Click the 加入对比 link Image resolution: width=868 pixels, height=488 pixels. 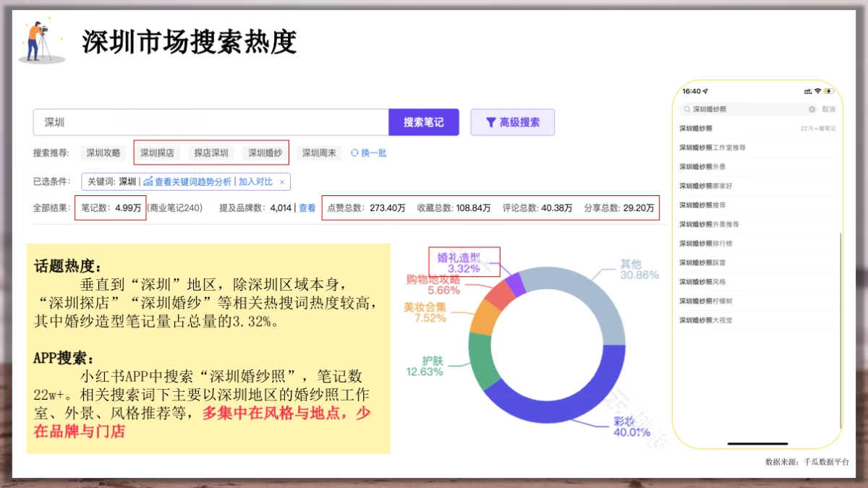click(255, 181)
